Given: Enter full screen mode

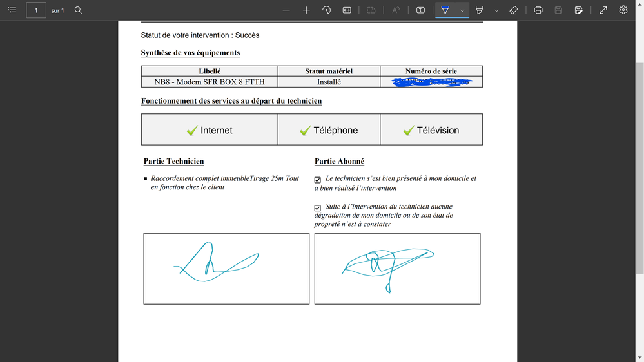Looking at the screenshot, I should click(603, 10).
